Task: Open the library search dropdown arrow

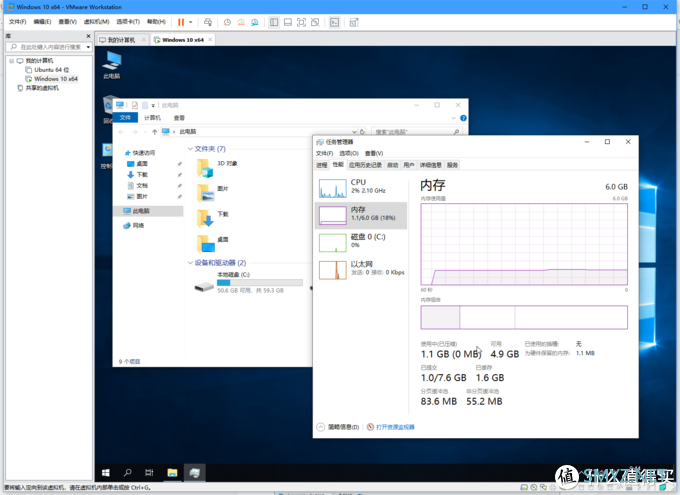Action: click(x=88, y=47)
